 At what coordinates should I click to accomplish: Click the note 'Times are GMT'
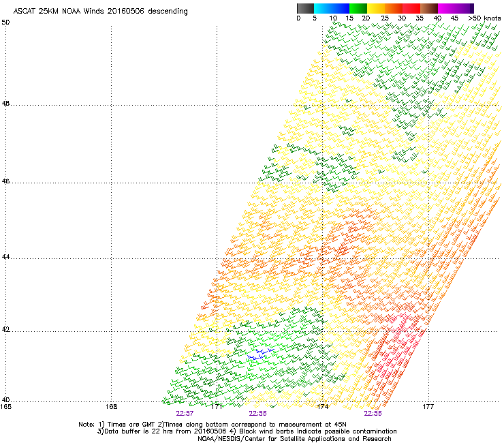pyautogui.click(x=131, y=425)
